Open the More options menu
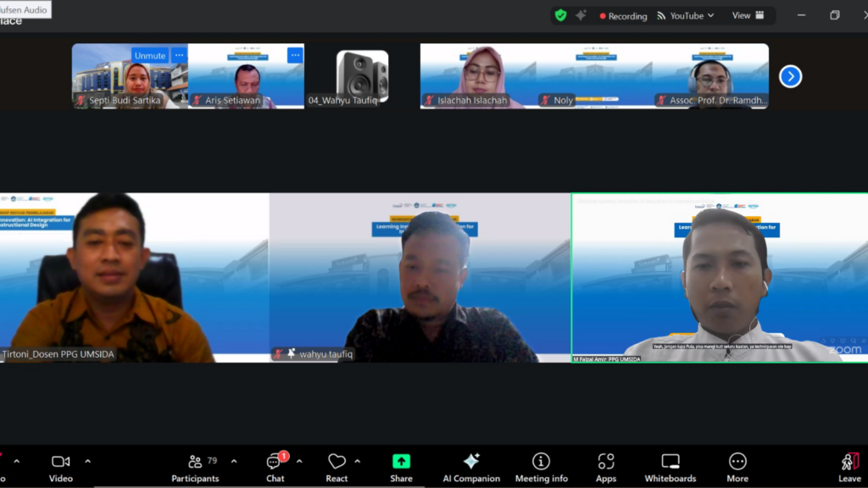868x488 pixels. pyautogui.click(x=737, y=467)
